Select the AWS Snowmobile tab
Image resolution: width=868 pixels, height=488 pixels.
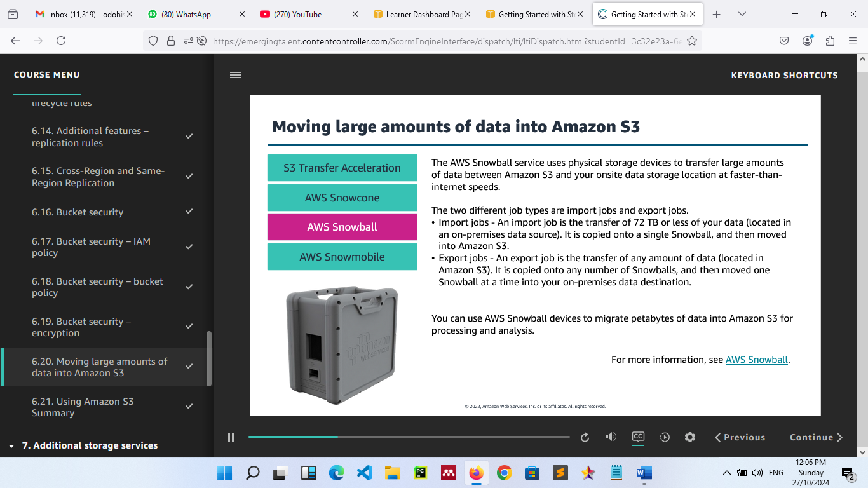coord(342,257)
